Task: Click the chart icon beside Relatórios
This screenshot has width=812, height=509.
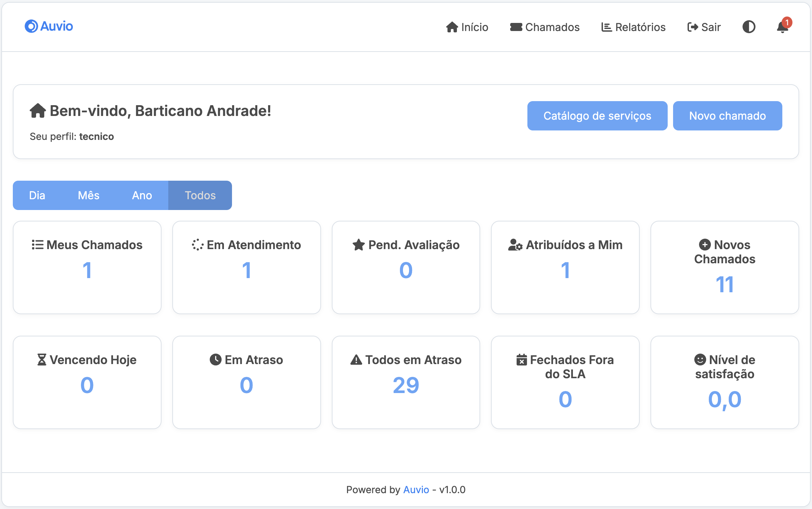Action: pos(607,27)
